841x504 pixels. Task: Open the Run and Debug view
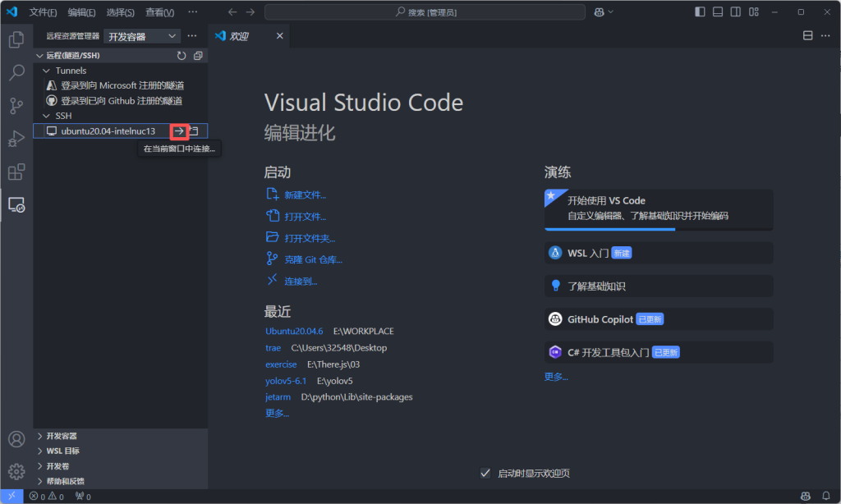click(16, 139)
